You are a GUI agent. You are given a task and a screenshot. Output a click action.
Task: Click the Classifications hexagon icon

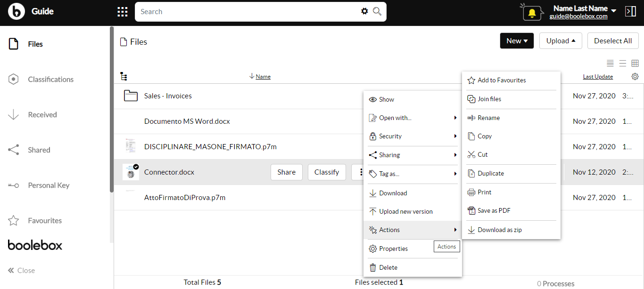14,79
